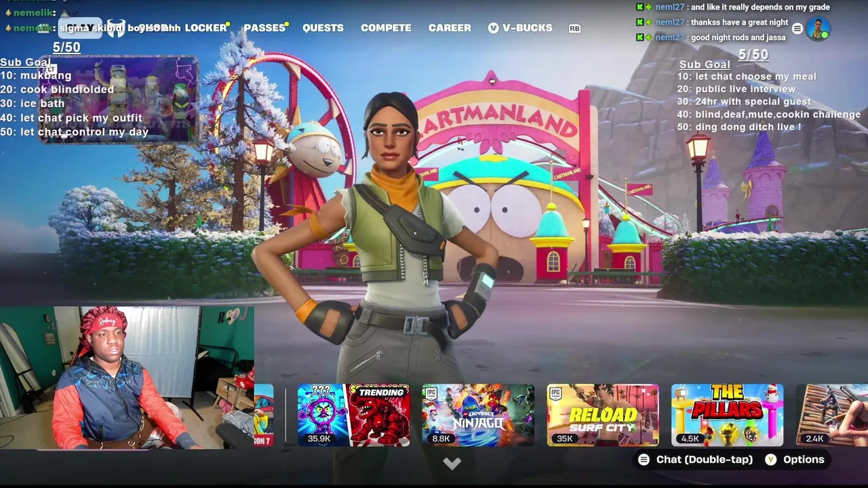The width and height of the screenshot is (868, 488).
Task: Click the TRENDING label
Action: click(x=381, y=392)
